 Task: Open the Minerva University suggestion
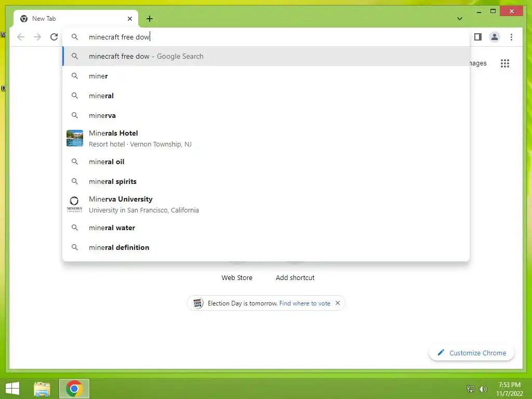click(266, 204)
